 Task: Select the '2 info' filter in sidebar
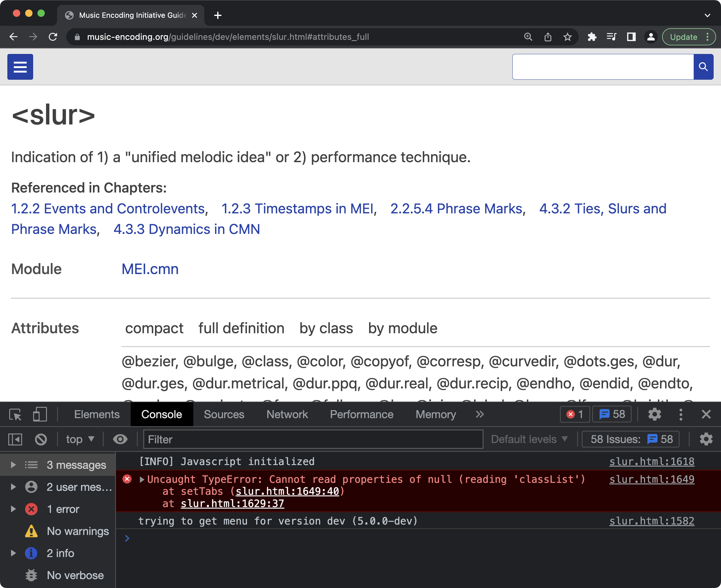(60, 553)
